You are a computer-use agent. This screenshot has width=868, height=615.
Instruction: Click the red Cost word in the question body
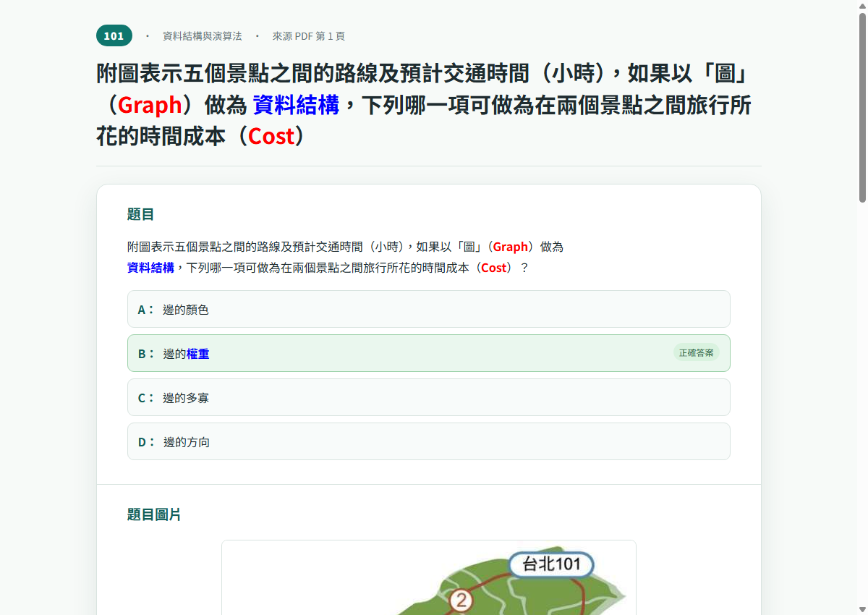tap(494, 268)
